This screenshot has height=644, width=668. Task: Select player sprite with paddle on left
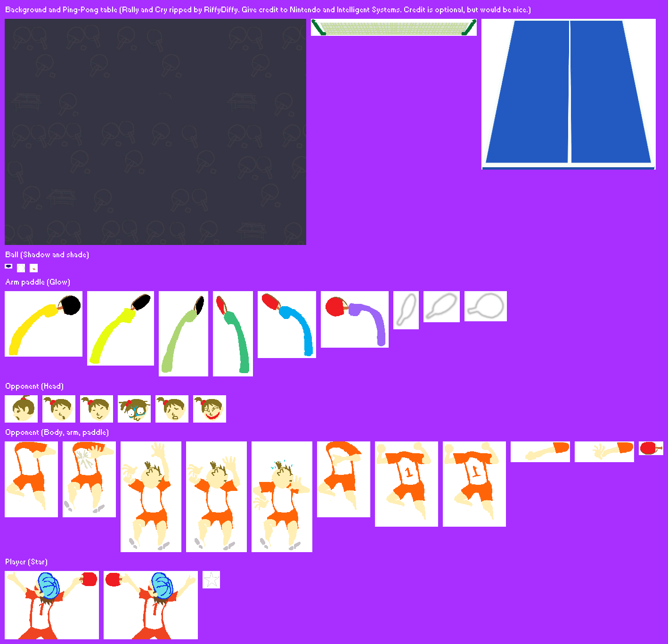pos(151,605)
